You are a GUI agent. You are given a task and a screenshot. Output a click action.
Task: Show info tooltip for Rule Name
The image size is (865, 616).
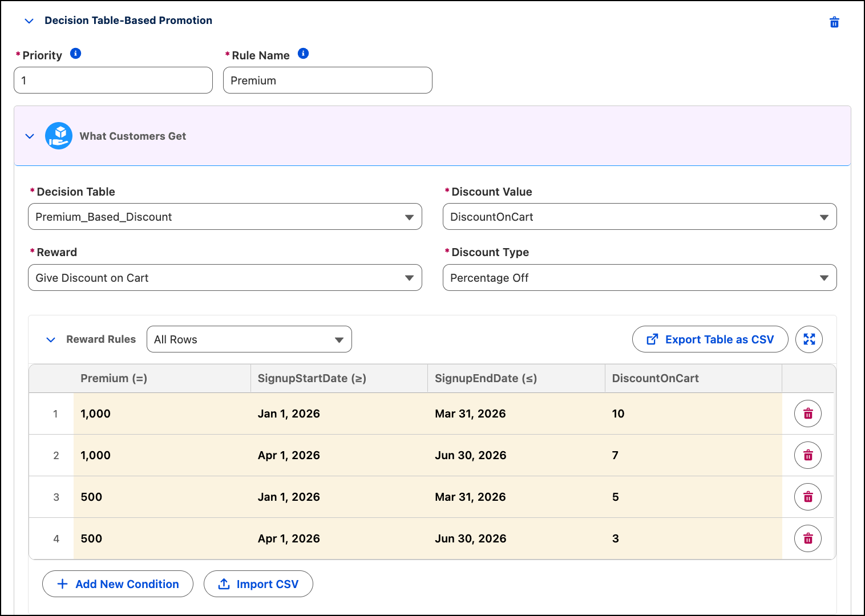304,54
